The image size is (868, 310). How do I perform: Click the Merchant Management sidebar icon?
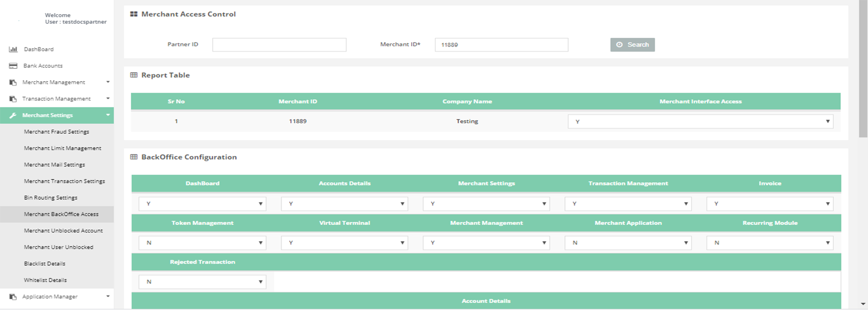click(13, 83)
